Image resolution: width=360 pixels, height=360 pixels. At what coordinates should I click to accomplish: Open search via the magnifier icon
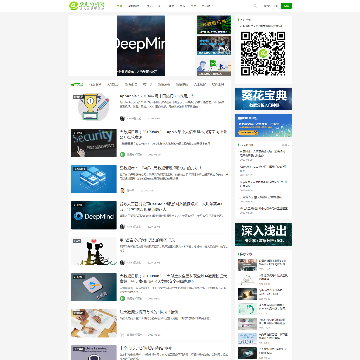(255, 6)
